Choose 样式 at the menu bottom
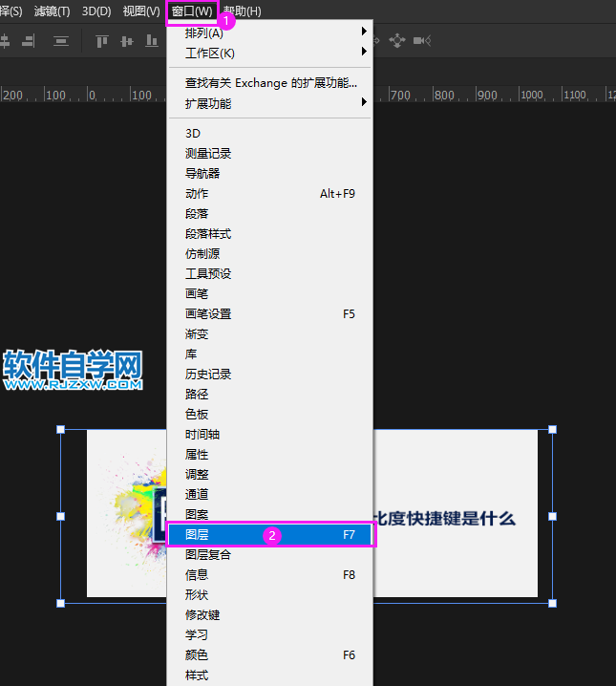 coord(269,675)
